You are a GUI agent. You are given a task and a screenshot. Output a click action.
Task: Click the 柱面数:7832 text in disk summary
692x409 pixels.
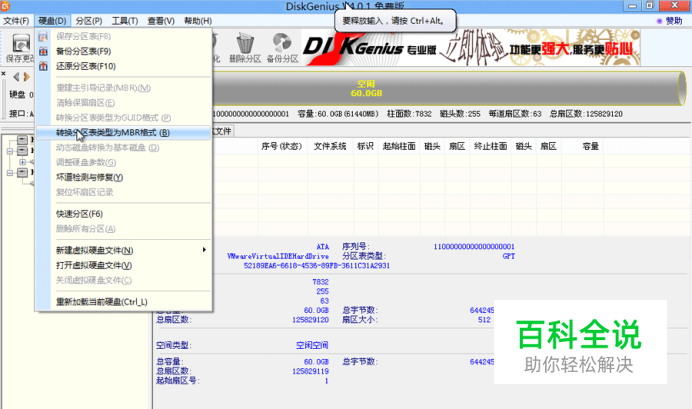click(409, 114)
